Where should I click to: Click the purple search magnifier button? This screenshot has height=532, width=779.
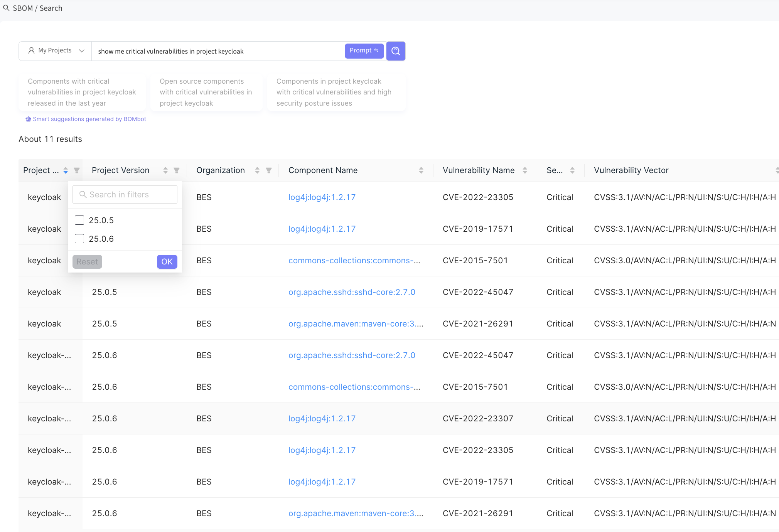396,51
